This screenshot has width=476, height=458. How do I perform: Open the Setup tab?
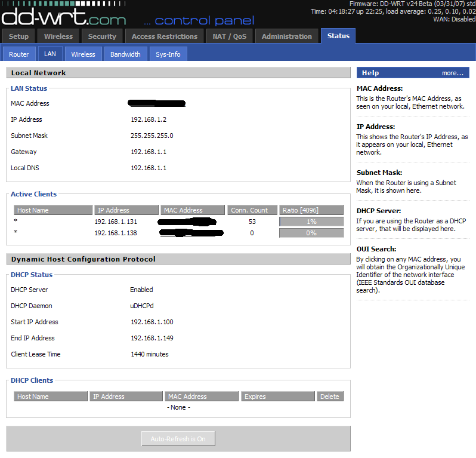coord(18,36)
